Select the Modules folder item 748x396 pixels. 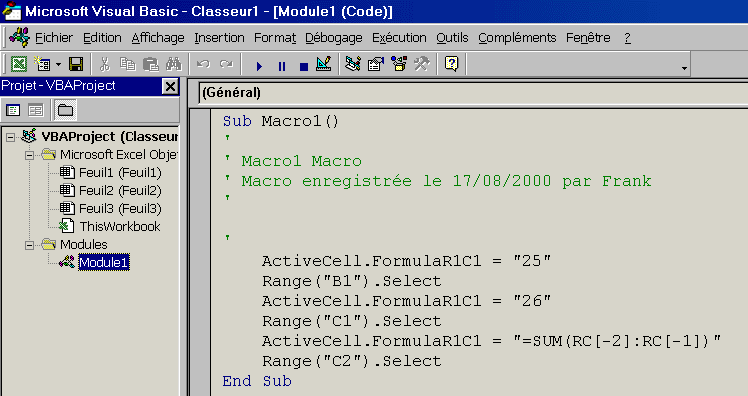tap(83, 244)
